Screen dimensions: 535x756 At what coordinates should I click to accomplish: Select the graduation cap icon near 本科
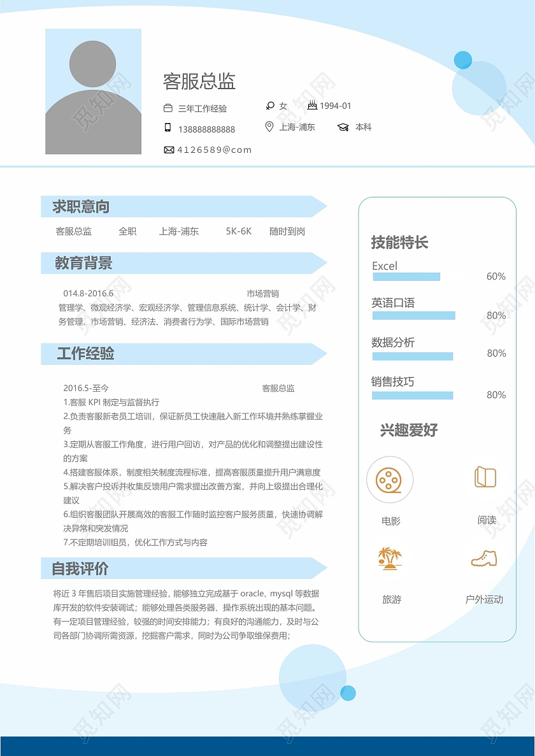tap(345, 127)
